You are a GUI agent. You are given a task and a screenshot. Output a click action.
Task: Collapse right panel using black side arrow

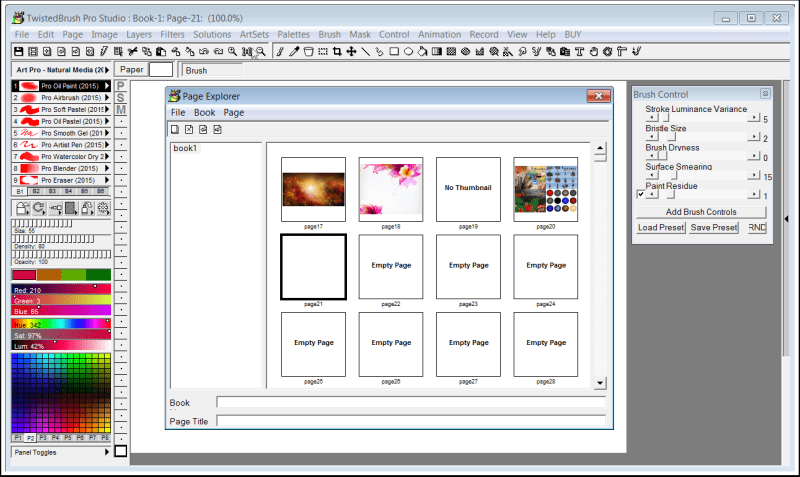[x=786, y=219]
